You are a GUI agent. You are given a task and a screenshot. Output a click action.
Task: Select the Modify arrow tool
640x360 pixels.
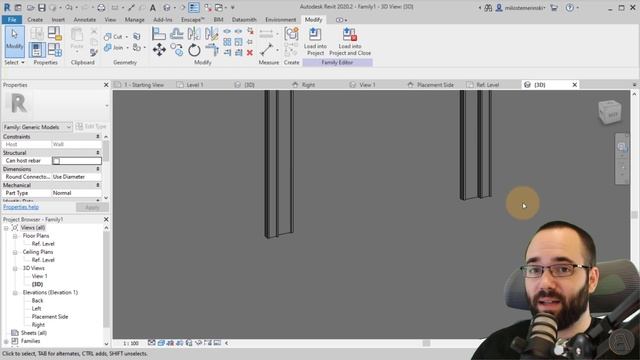[15, 41]
